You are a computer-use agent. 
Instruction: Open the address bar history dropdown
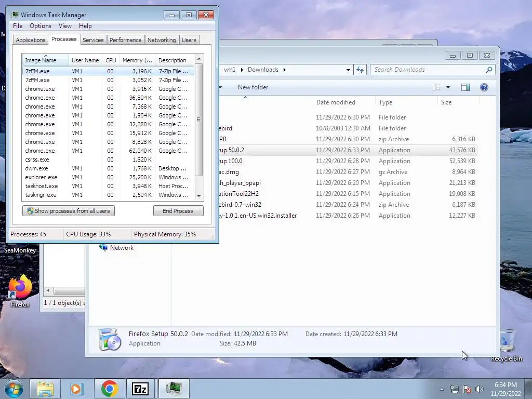[348, 70]
